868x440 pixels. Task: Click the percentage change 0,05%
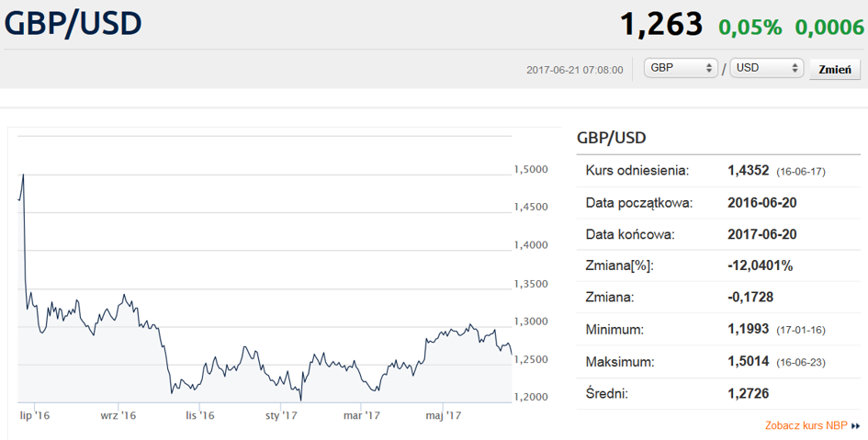pos(750,28)
